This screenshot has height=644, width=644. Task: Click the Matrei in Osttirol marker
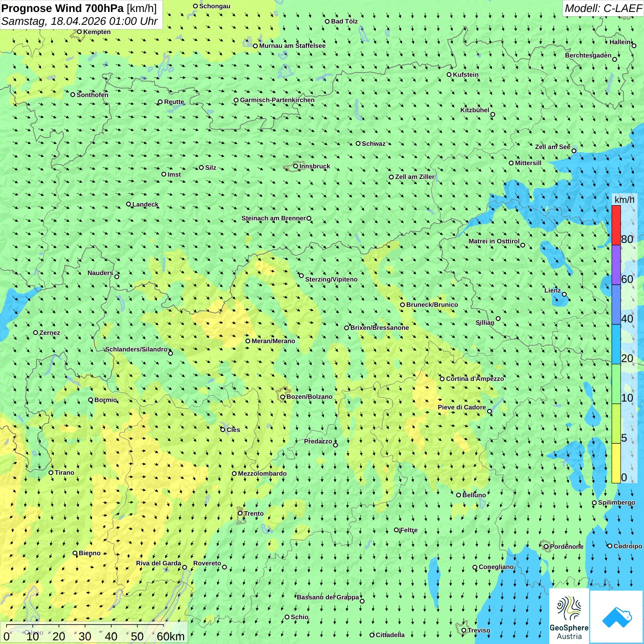[523, 245]
